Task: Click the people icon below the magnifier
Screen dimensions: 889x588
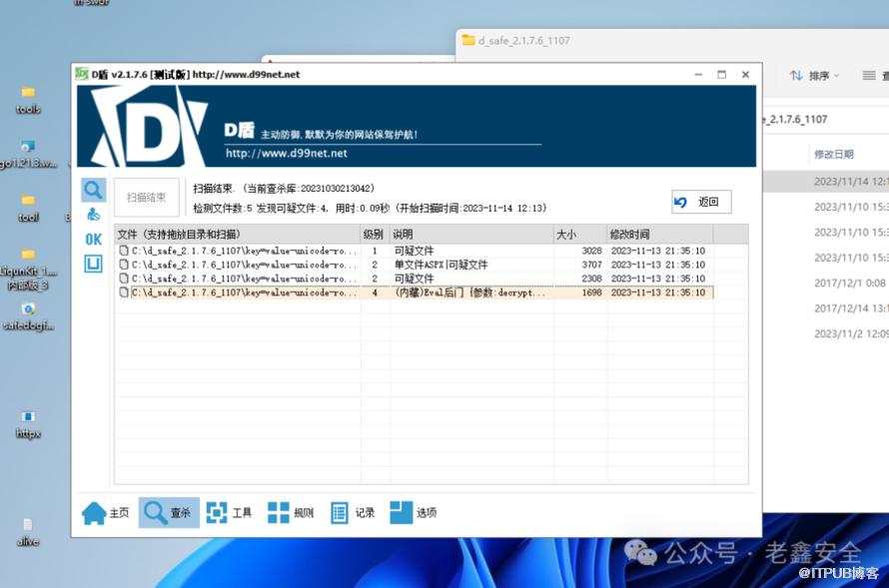Action: click(93, 215)
